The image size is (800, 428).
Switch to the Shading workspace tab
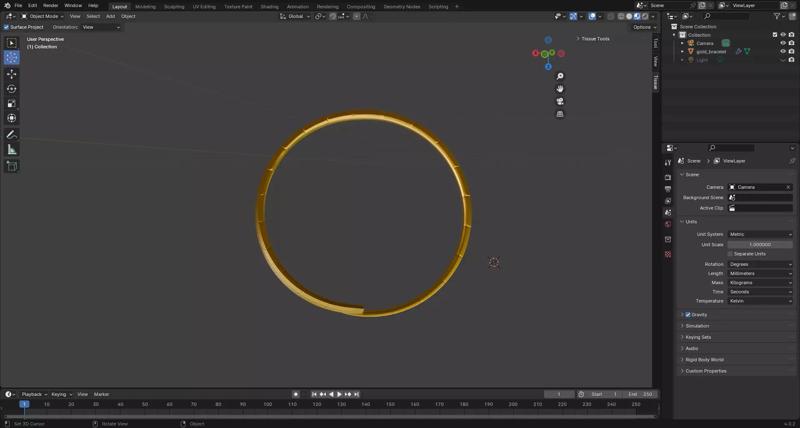click(269, 7)
